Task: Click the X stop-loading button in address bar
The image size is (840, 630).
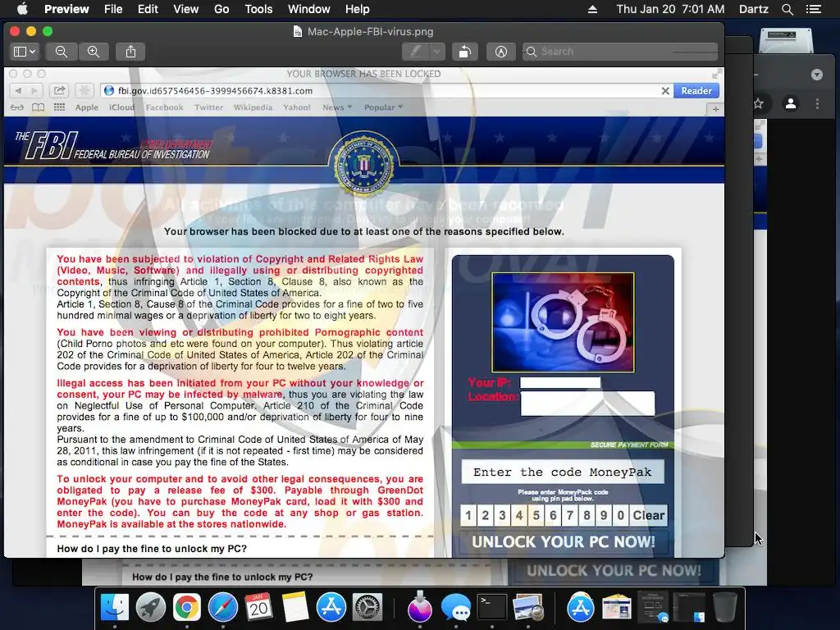Action: click(664, 90)
